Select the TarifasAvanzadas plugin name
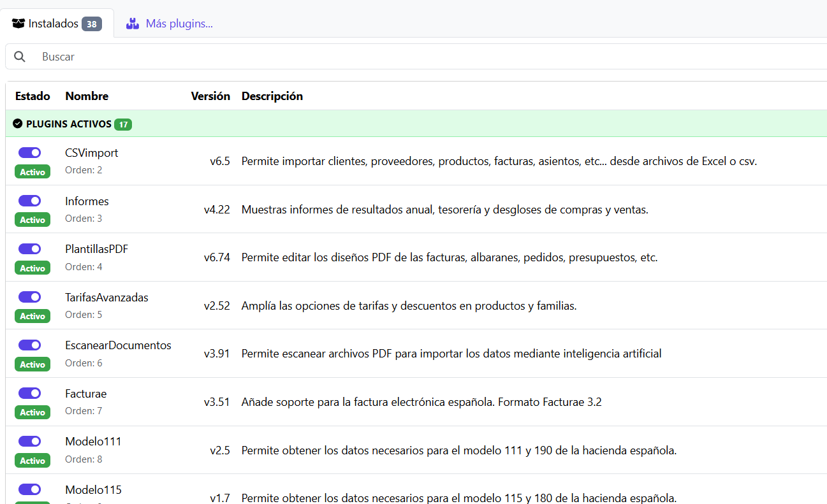The image size is (827, 504). pos(106,298)
